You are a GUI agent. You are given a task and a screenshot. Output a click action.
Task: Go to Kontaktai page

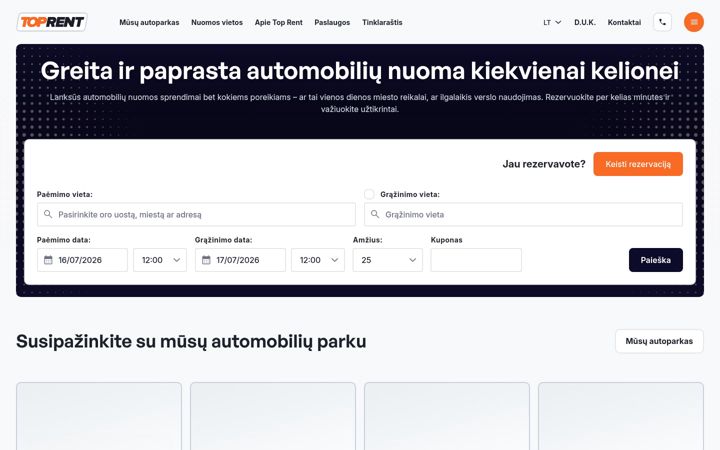point(624,22)
